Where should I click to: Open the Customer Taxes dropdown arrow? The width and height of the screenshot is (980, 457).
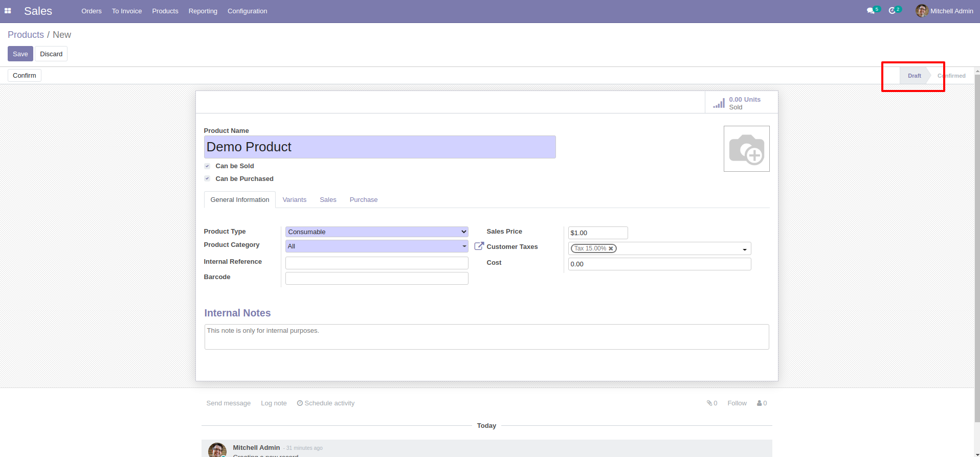click(x=745, y=249)
